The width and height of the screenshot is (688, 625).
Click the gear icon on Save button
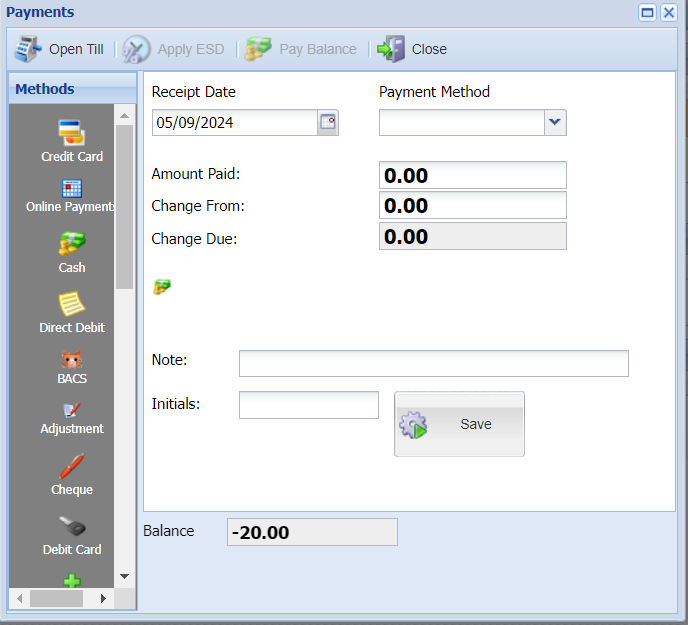coord(413,425)
